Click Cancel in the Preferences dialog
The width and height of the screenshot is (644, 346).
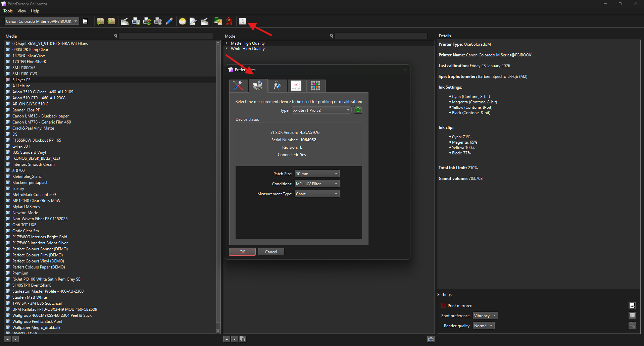[x=271, y=252]
